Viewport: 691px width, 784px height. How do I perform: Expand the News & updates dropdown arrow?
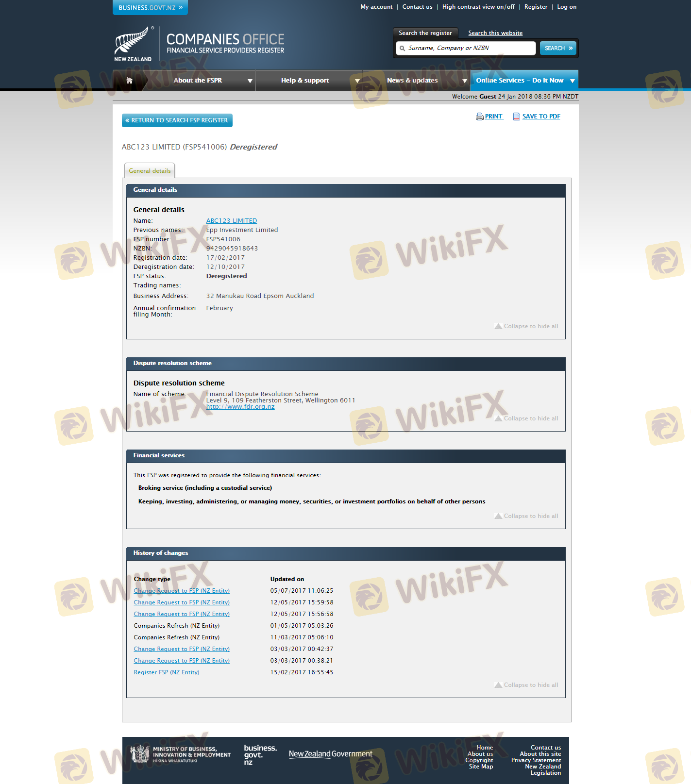coord(465,81)
